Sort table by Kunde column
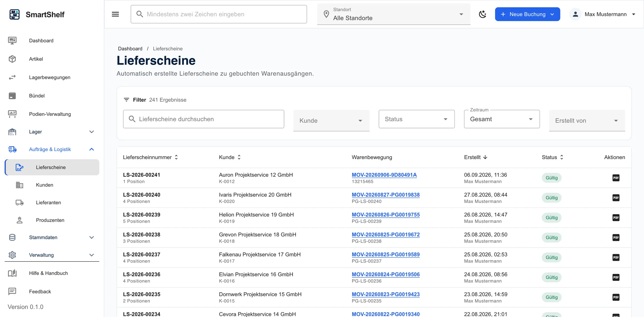644x317 pixels. coord(230,157)
